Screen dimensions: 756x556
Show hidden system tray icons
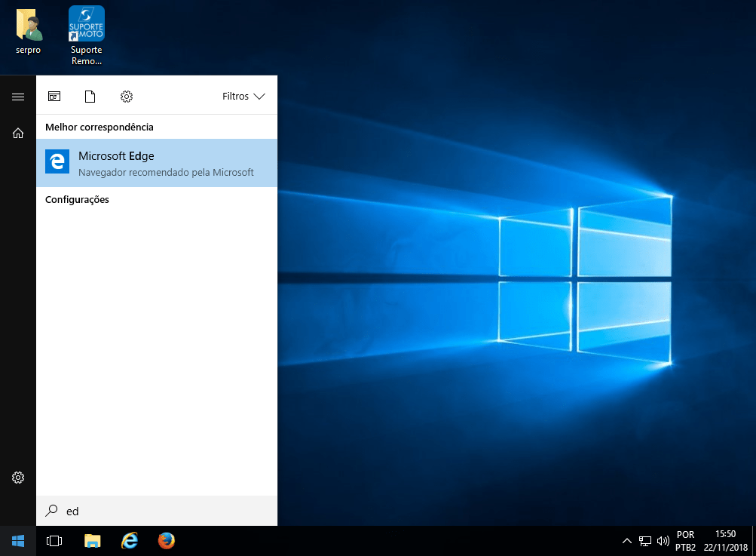point(626,541)
